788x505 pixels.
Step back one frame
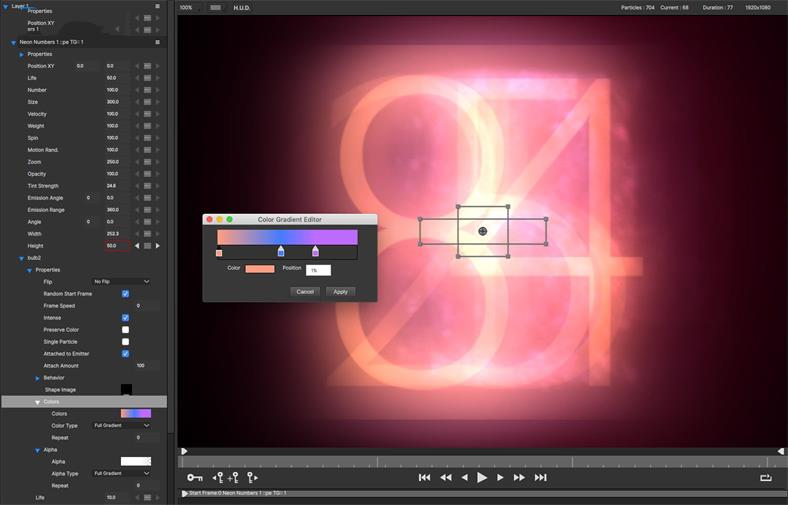click(465, 477)
